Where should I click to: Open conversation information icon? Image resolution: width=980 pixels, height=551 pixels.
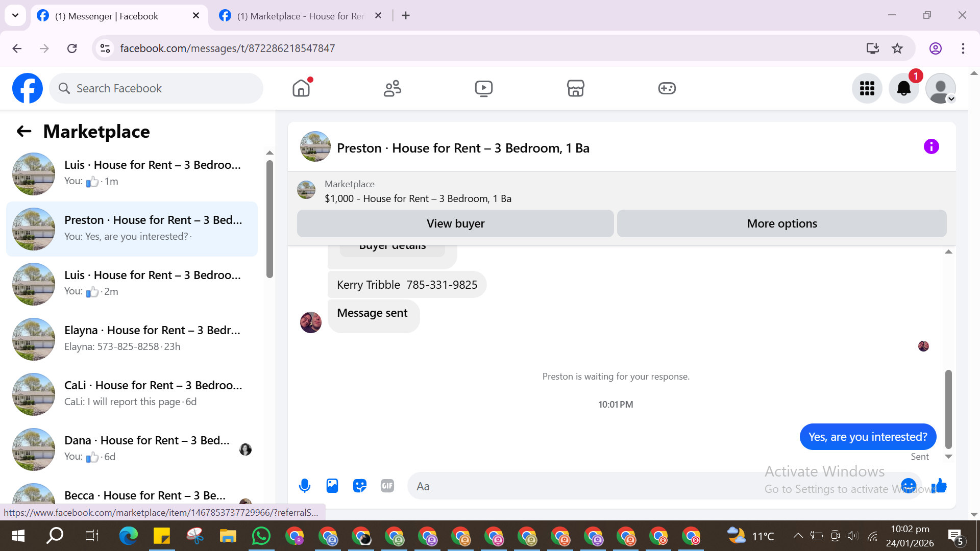point(931,147)
